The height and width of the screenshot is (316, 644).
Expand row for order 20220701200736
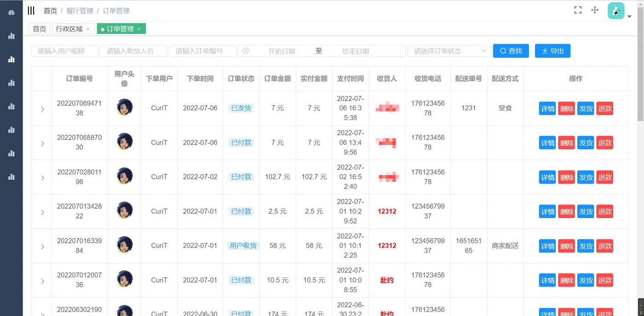pos(42,281)
